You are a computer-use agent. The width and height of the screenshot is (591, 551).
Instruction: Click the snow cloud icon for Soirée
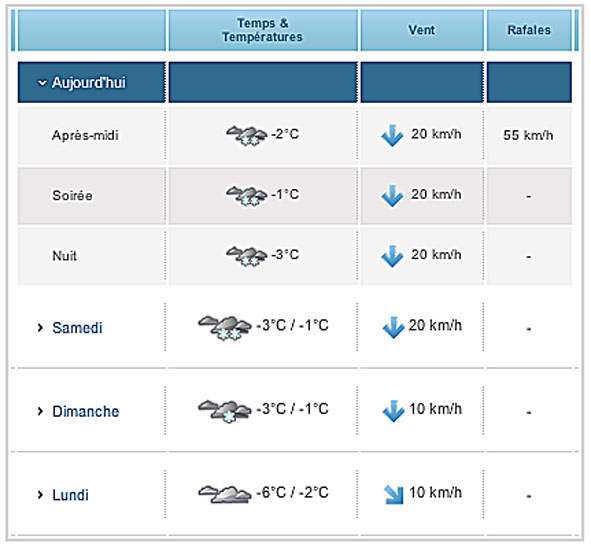pos(247,196)
